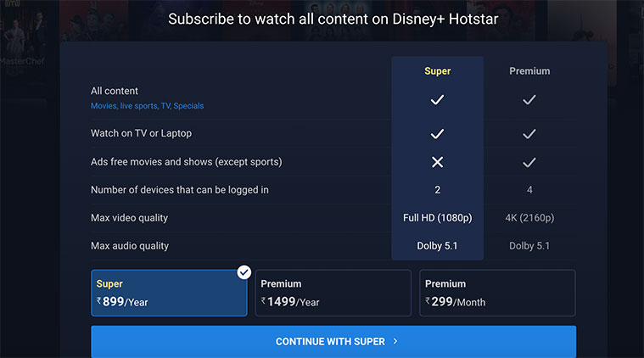Viewport: 644px width, 358px height.
Task: Click the selected checkmark badge on Super plan
Action: (x=244, y=272)
